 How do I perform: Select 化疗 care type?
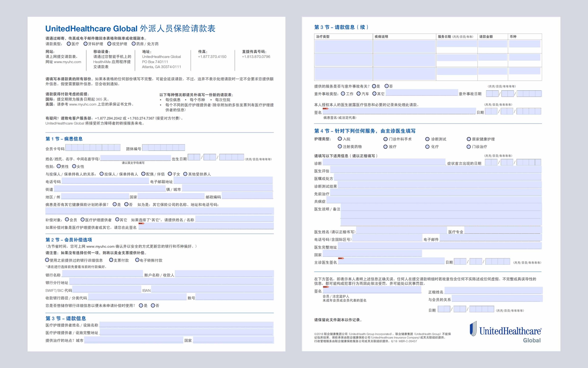[x=427, y=147]
